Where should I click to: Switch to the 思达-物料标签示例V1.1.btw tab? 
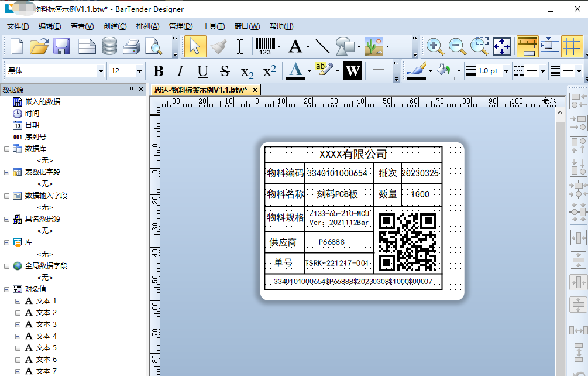(200, 90)
